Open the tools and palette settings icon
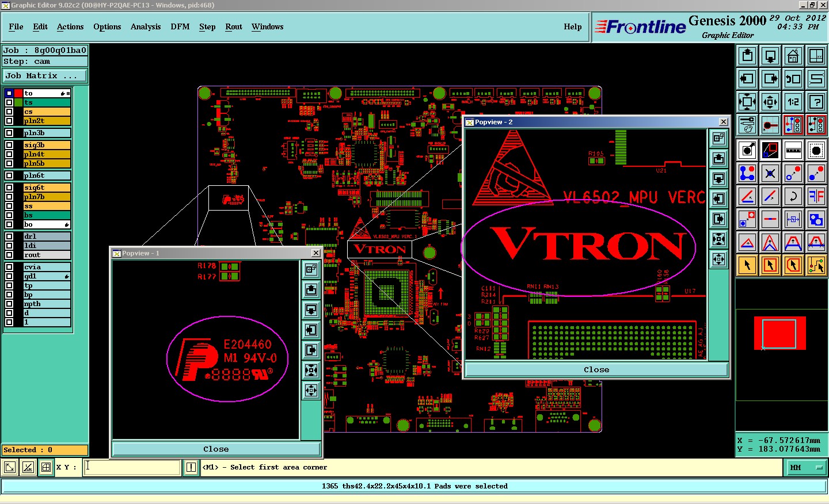 (x=747, y=125)
